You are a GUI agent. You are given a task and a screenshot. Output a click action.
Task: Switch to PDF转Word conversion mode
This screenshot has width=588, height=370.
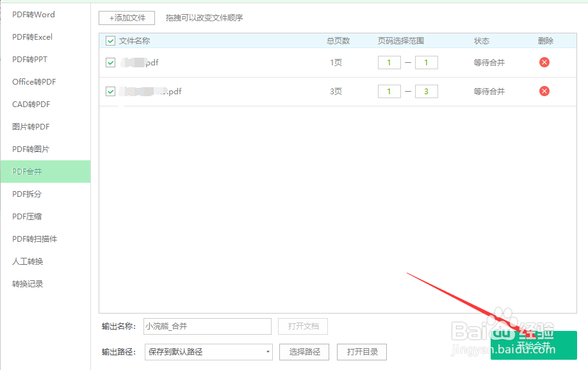[x=32, y=14]
